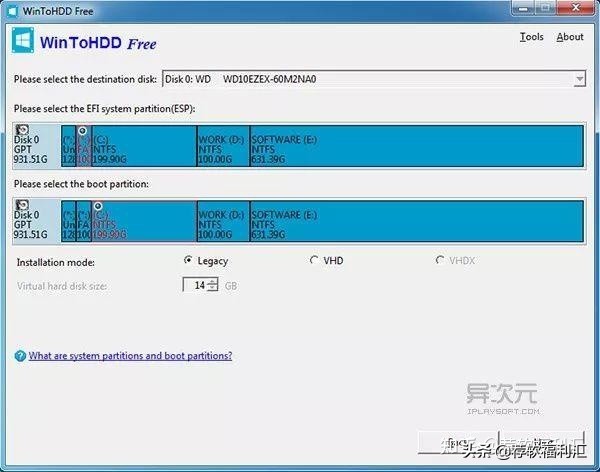Click the selected C: partition radio in boot row
The height and width of the screenshot is (472, 600).
point(98,206)
